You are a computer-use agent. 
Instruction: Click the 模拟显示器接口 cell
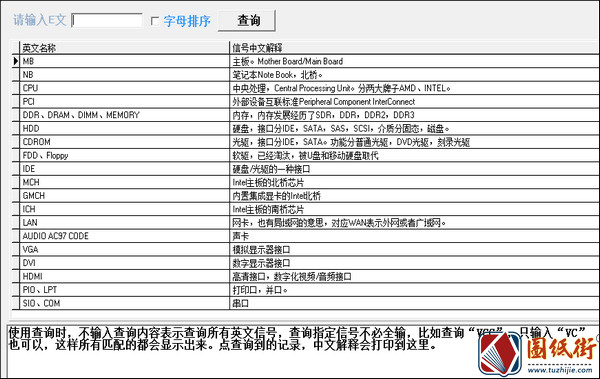pos(414,250)
